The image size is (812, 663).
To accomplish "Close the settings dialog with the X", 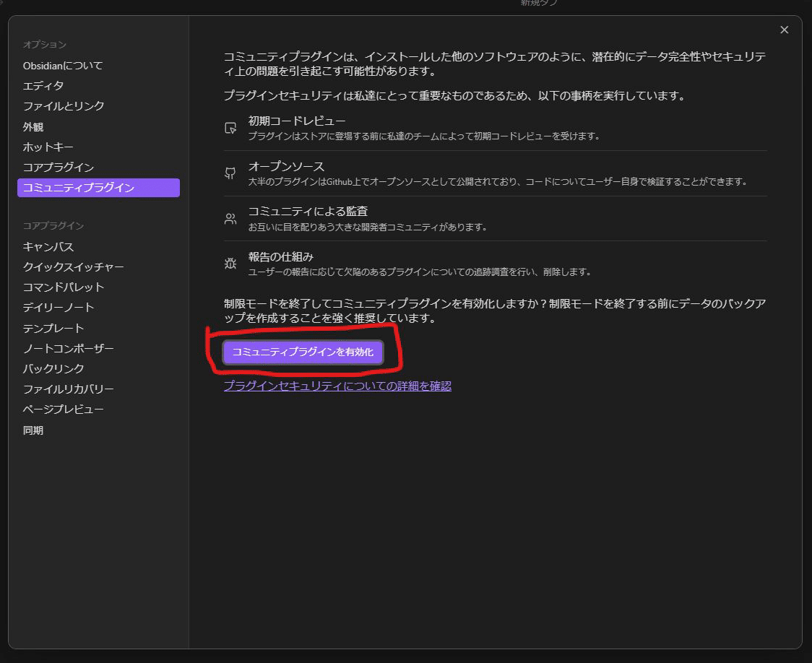I will click(x=784, y=30).
